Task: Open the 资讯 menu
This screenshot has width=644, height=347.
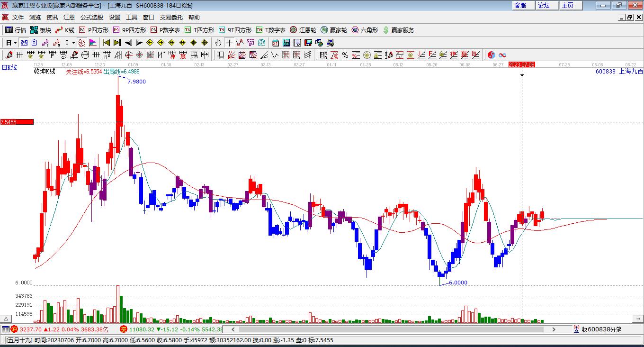Action: pyautogui.click(x=52, y=18)
